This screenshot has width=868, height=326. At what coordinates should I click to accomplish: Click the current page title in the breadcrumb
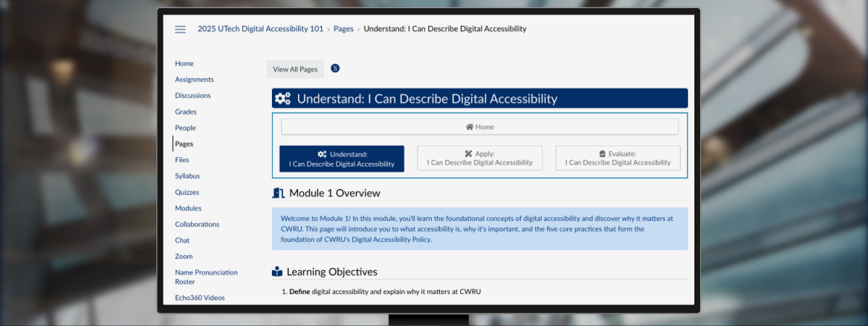tap(445, 29)
